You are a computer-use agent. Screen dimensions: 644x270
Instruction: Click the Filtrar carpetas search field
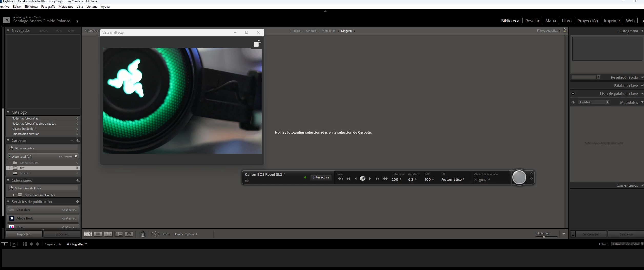pyautogui.click(x=43, y=148)
